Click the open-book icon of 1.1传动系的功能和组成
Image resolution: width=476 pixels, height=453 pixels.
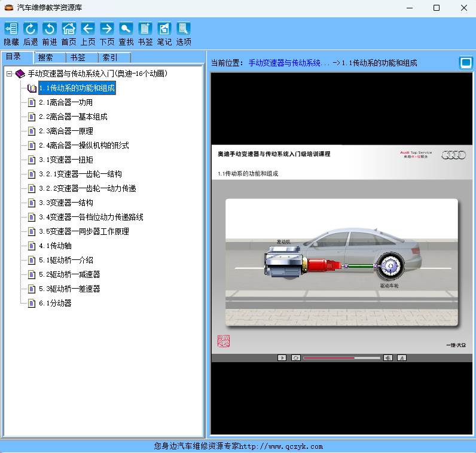coord(32,88)
